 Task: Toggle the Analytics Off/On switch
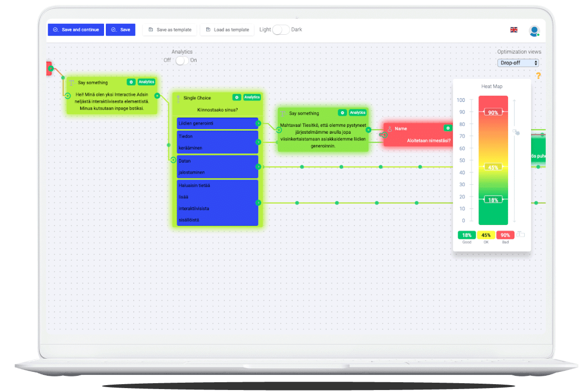click(x=182, y=60)
